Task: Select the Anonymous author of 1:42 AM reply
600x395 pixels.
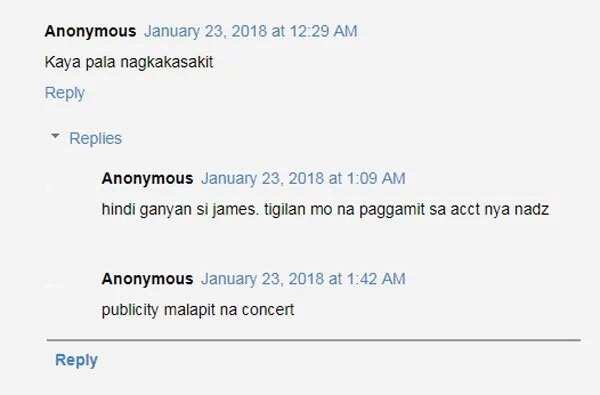Action: click(x=147, y=279)
